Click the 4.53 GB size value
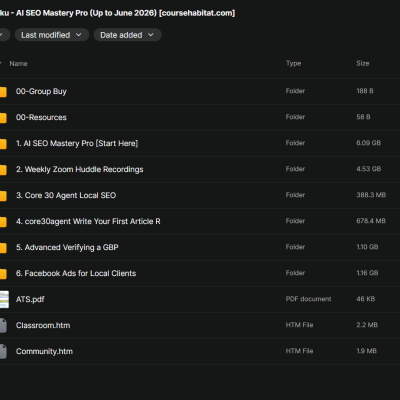Viewport: 400px width, 400px height. click(x=368, y=169)
